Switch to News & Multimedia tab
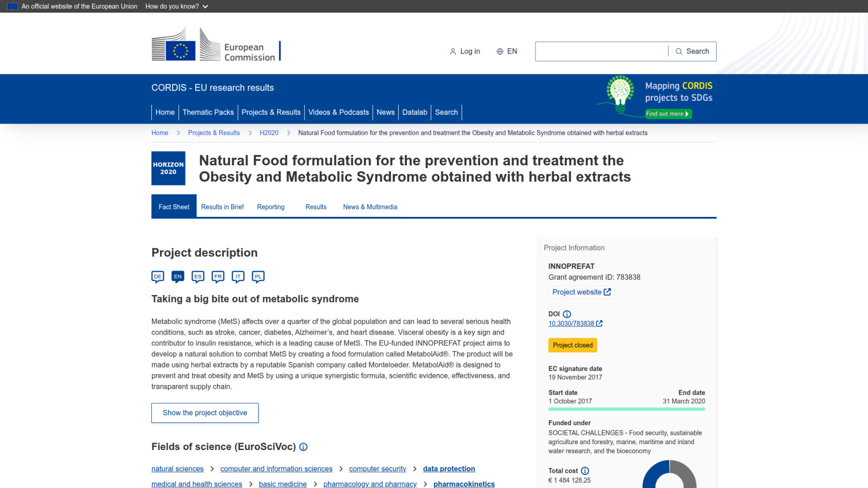 coord(370,207)
